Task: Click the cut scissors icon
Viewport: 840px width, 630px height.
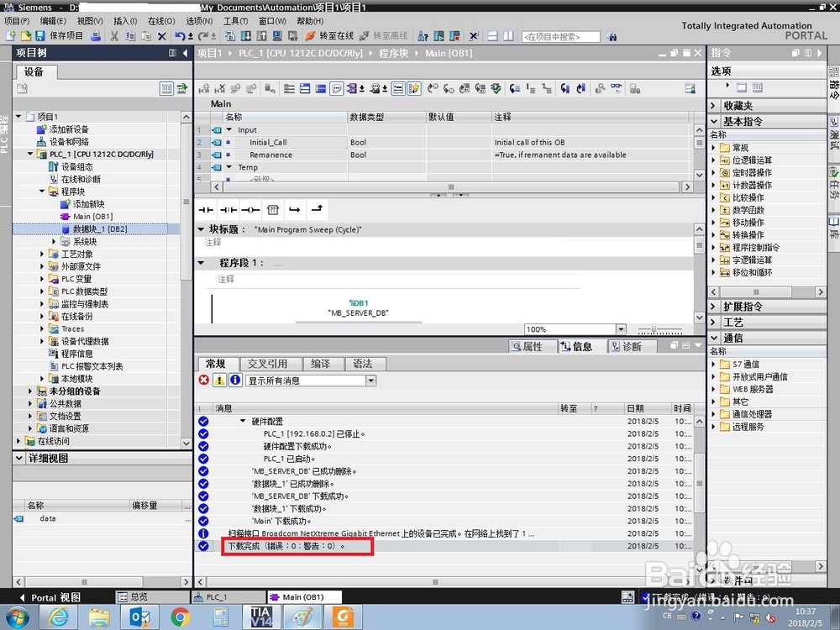Action: point(114,36)
